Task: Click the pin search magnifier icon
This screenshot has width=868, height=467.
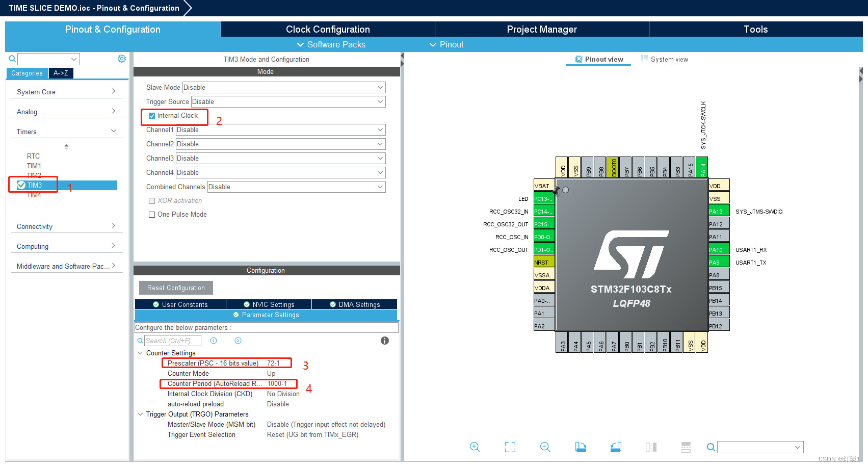Action: click(x=711, y=447)
